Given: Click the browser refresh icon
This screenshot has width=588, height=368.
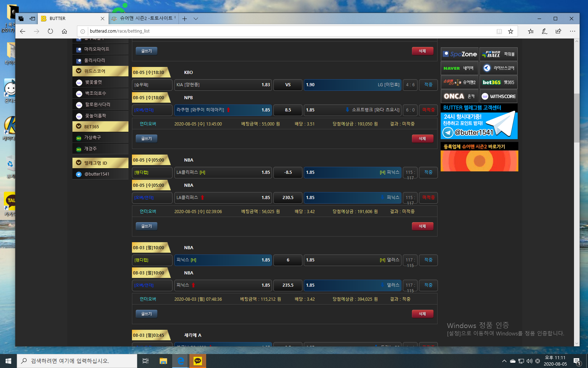Looking at the screenshot, I should pyautogui.click(x=50, y=31).
